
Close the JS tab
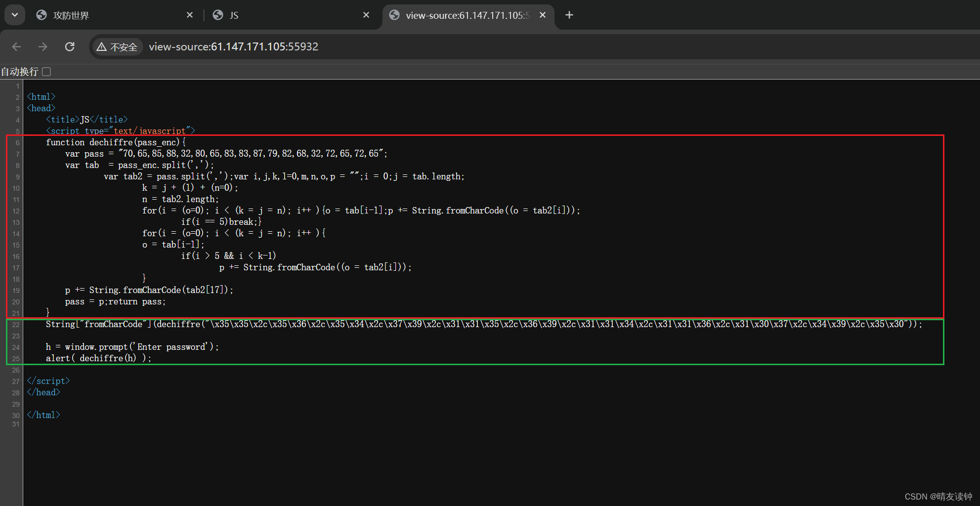pyautogui.click(x=366, y=15)
